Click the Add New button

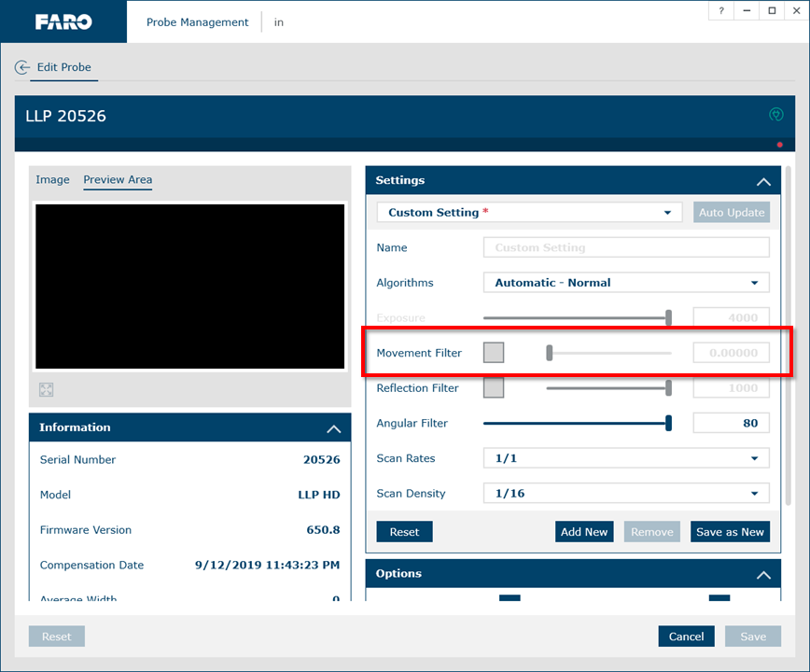pyautogui.click(x=584, y=532)
